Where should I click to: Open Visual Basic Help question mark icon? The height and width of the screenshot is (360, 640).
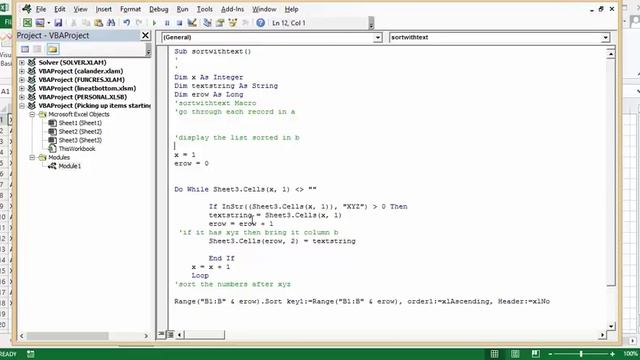pyautogui.click(x=260, y=23)
